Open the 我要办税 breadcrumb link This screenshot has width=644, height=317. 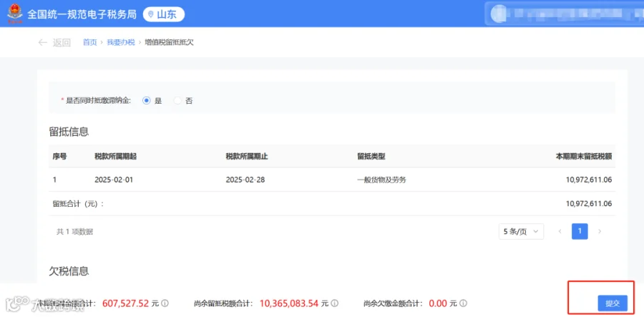pos(121,42)
